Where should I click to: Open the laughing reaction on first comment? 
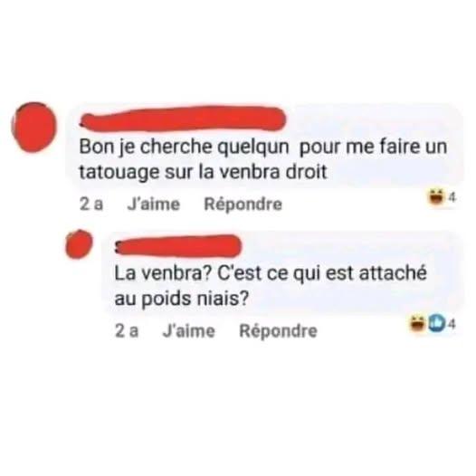[435, 197]
